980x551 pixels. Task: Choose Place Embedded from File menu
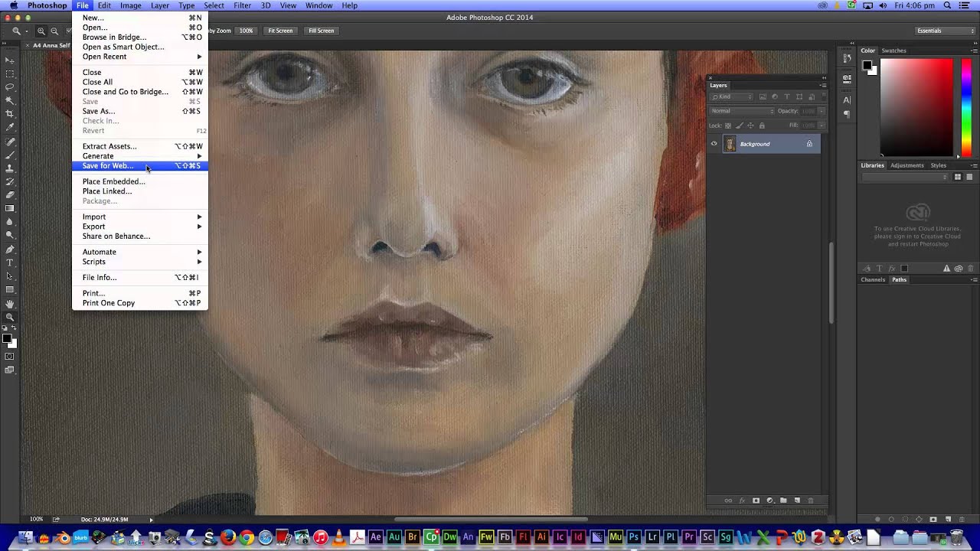(x=140, y=181)
